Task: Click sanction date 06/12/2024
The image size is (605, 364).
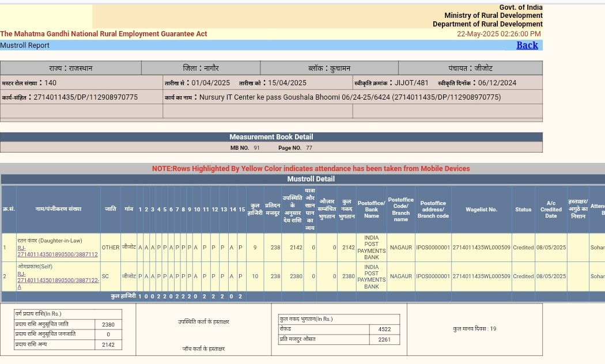Action: 497,83
